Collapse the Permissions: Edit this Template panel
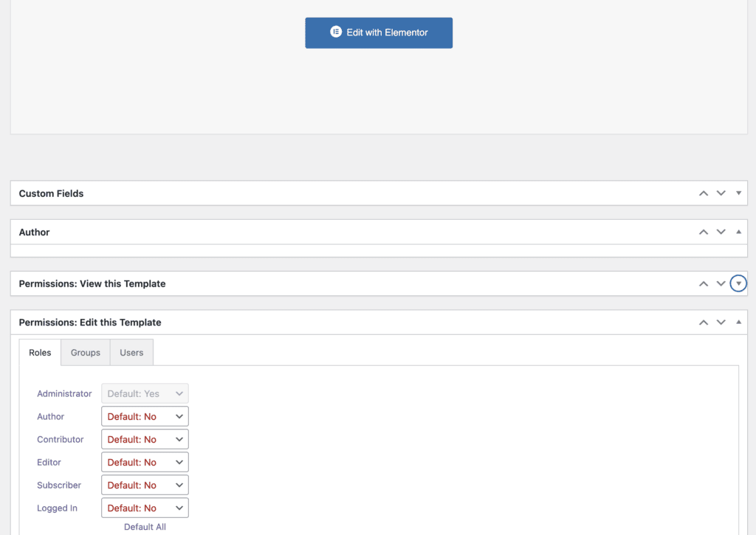This screenshot has width=756, height=535. pos(738,322)
